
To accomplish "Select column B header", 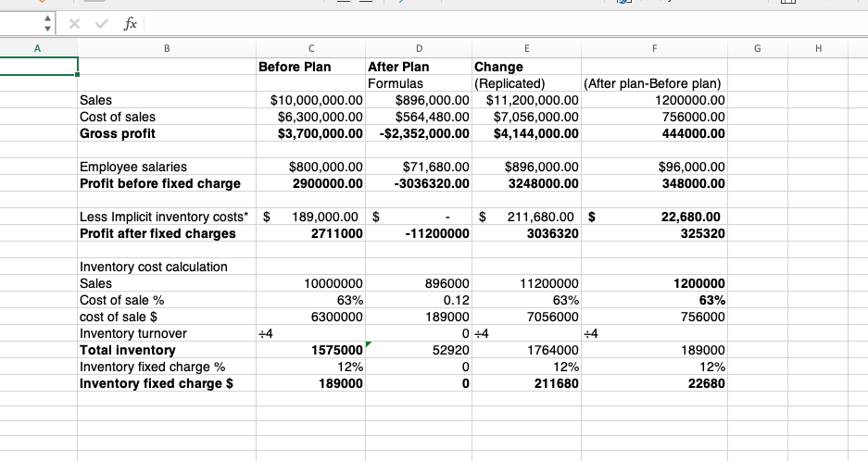I will [167, 48].
